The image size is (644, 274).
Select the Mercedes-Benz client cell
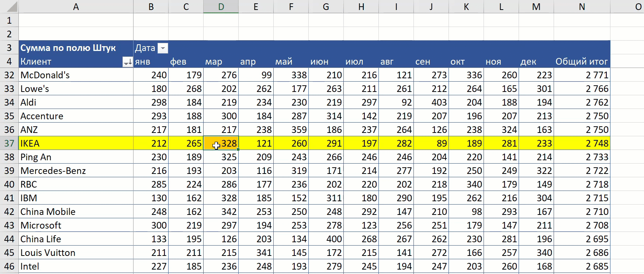tap(76, 171)
